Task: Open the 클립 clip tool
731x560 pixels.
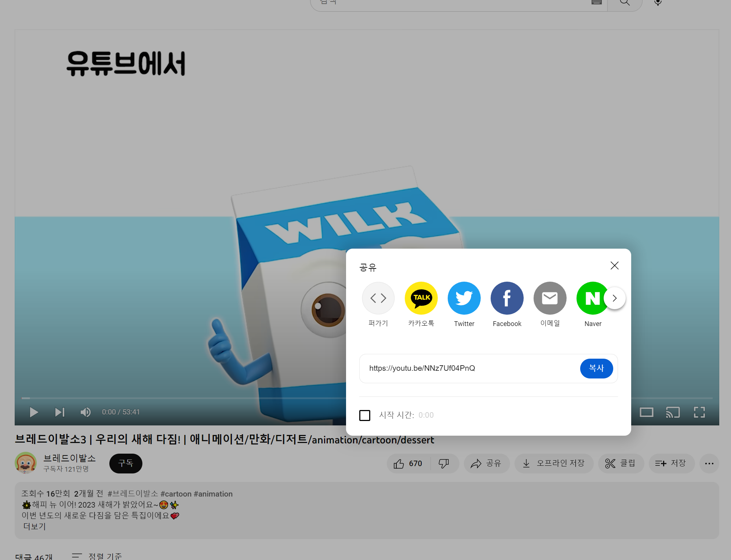Action: [x=621, y=463]
